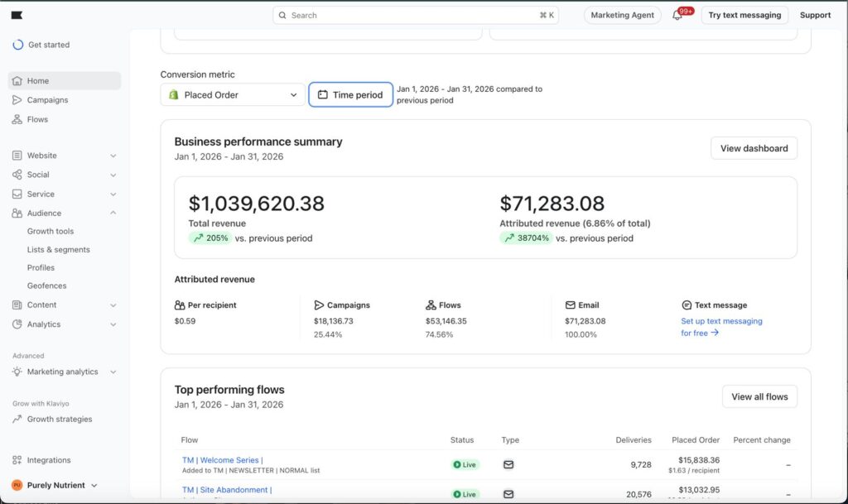848x504 pixels.
Task: Click the View dashboard button
Action: pos(754,149)
